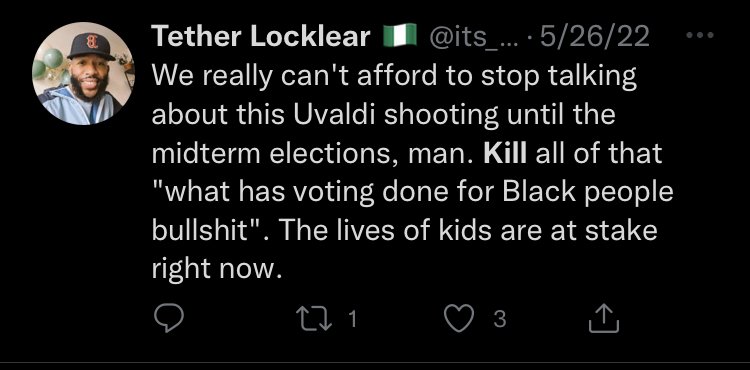This screenshot has width=750, height=370.
Task: Open the tweet via the 5/26/22 timestamp
Action: tap(595, 37)
